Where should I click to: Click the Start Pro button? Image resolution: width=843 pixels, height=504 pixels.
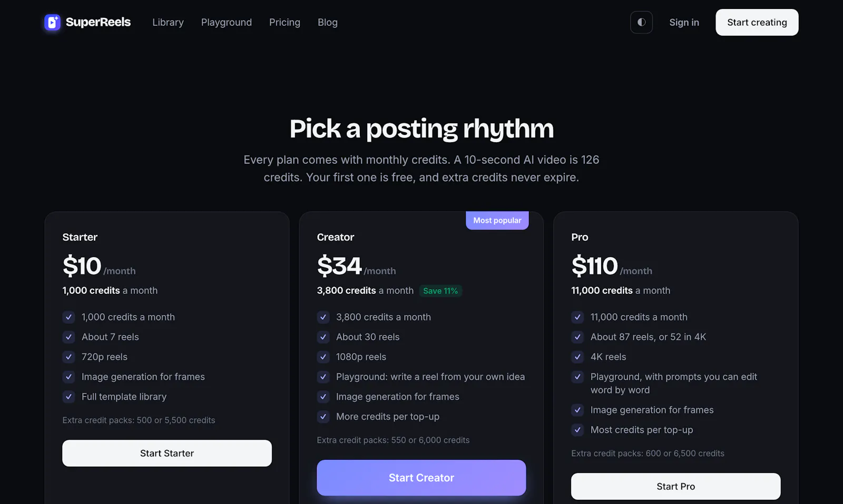[675, 486]
